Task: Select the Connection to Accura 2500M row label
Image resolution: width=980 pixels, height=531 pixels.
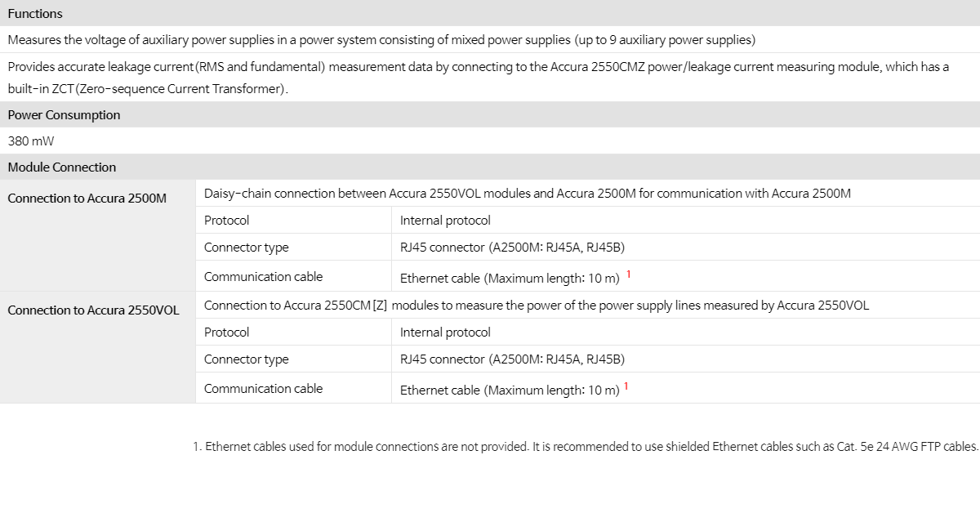Action: pos(87,199)
